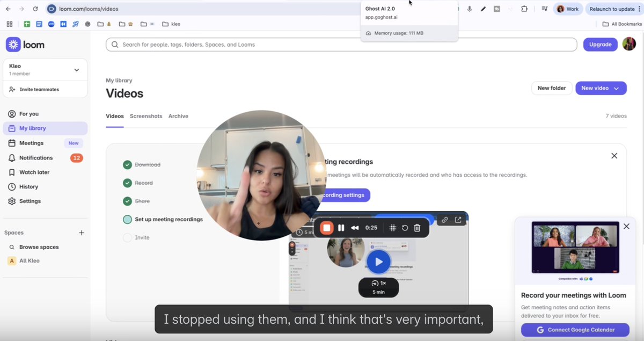644x341 pixels.
Task: Add a new space with the plus icon
Action: [x=82, y=233]
